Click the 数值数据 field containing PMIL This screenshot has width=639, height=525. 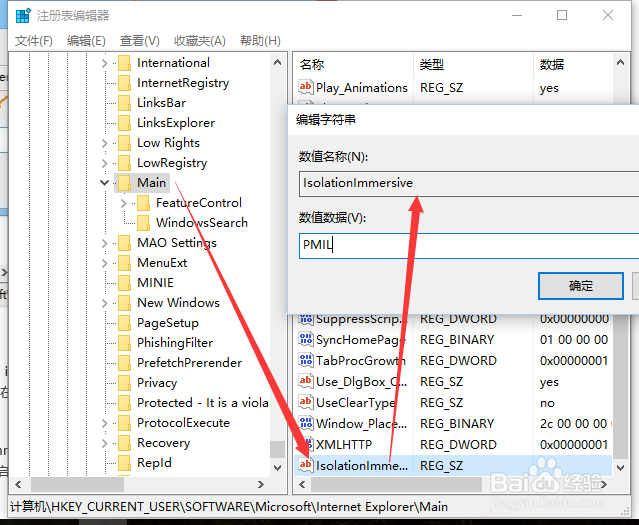click(x=469, y=246)
